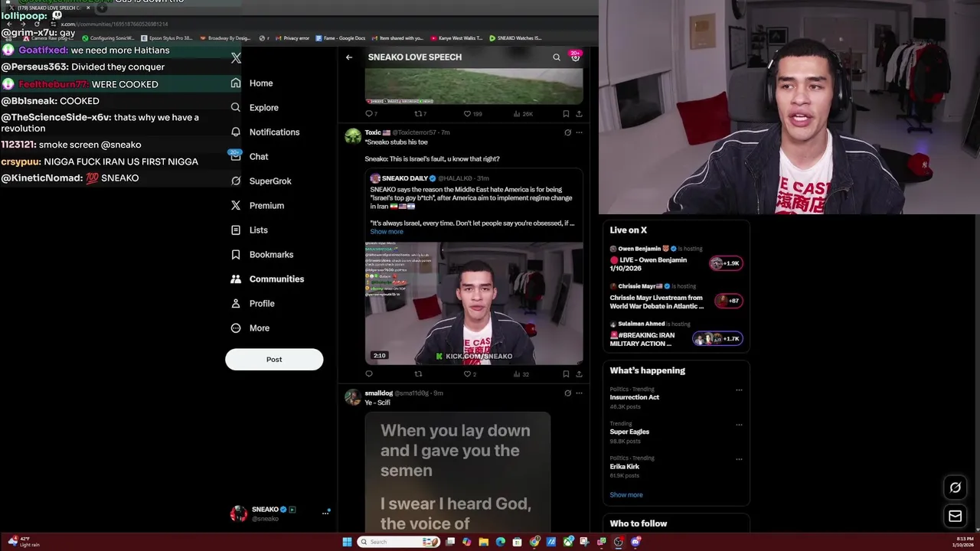This screenshot has width=980, height=551.
Task: Bookmark Toxic's post
Action: [x=566, y=374]
